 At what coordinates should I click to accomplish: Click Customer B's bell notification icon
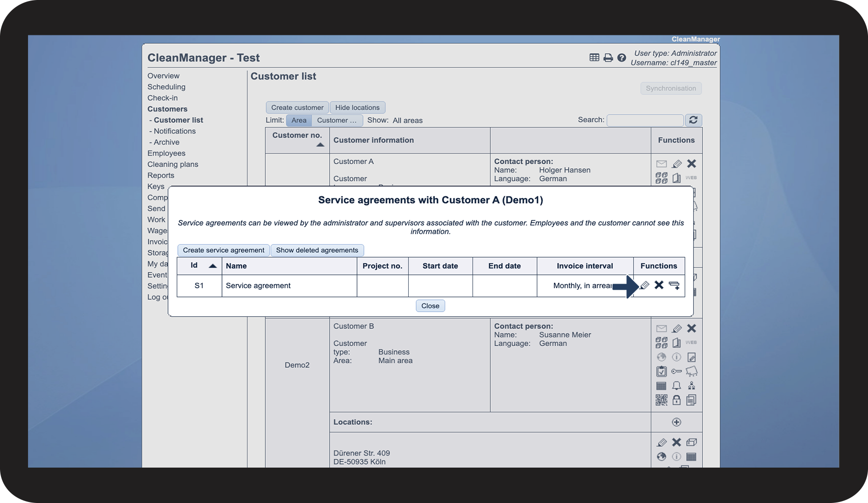tap(676, 386)
